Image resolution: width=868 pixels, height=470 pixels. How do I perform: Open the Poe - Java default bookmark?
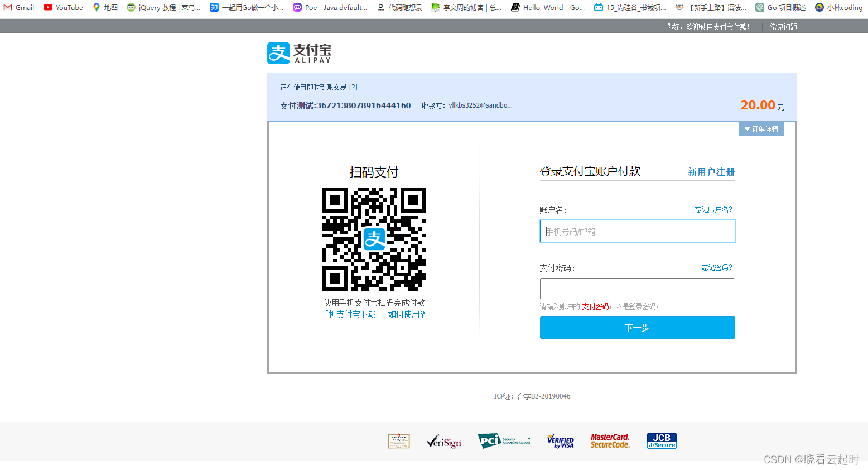(x=330, y=7)
